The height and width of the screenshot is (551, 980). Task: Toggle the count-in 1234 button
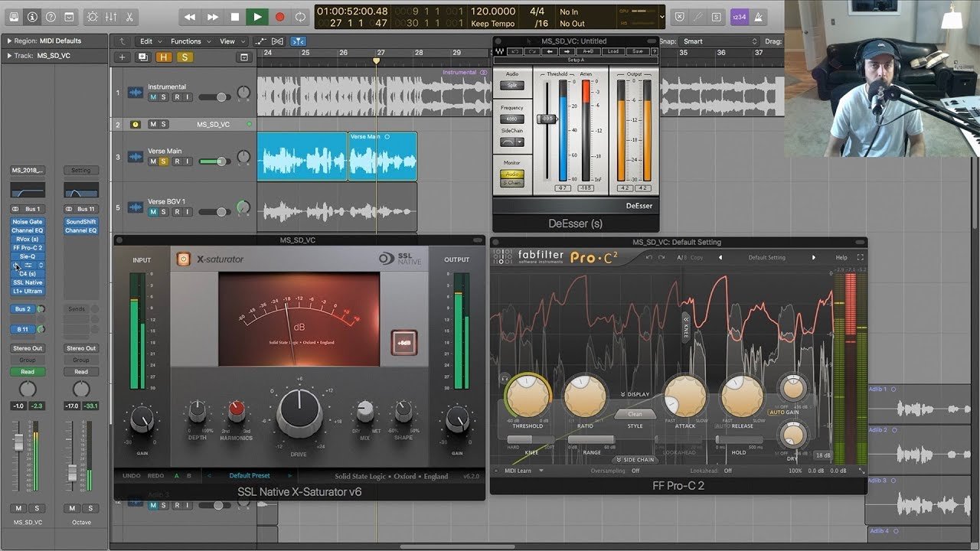pyautogui.click(x=740, y=17)
